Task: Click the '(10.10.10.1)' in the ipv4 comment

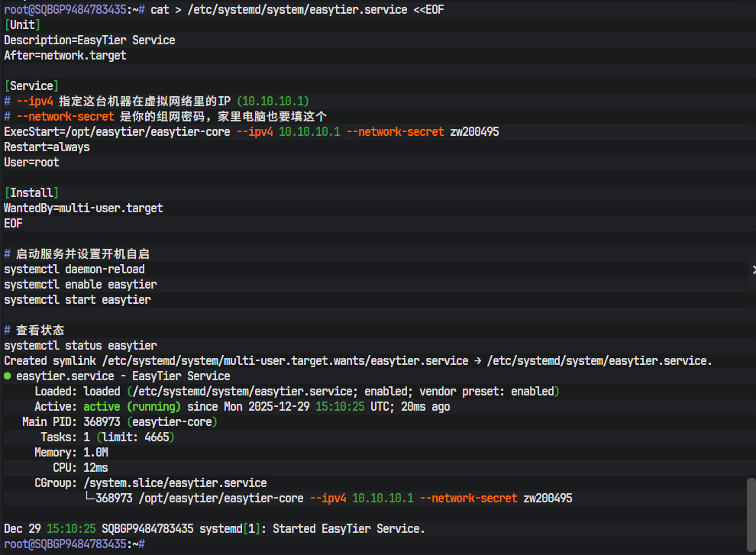Action: 273,102
